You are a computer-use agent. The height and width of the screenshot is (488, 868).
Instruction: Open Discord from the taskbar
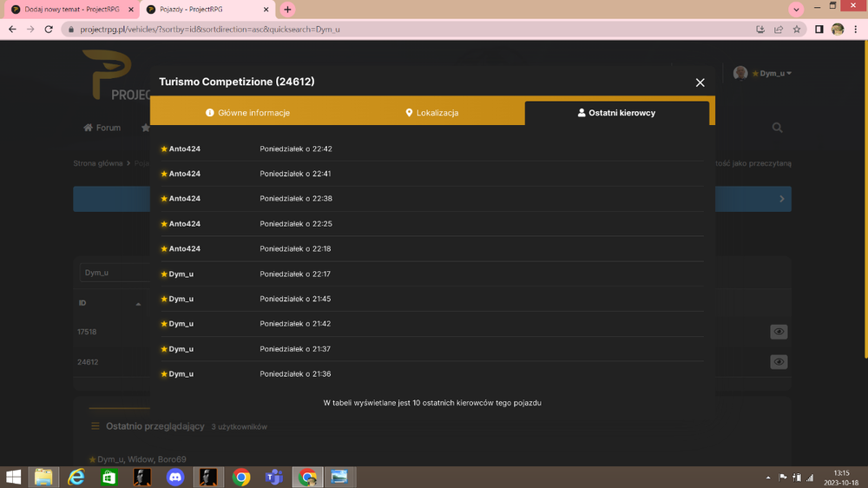point(175,477)
